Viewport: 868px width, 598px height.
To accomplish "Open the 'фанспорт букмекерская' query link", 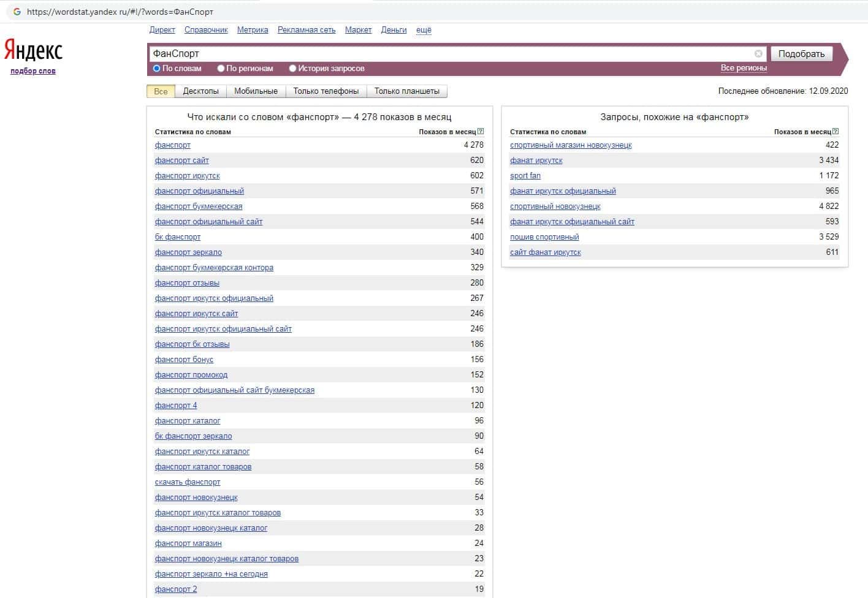I will [x=199, y=206].
